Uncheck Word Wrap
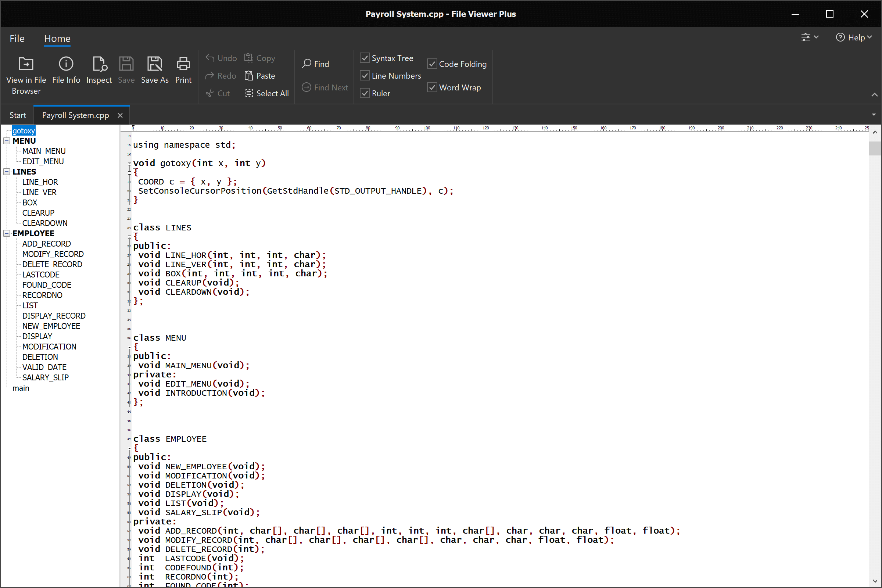 click(x=431, y=87)
